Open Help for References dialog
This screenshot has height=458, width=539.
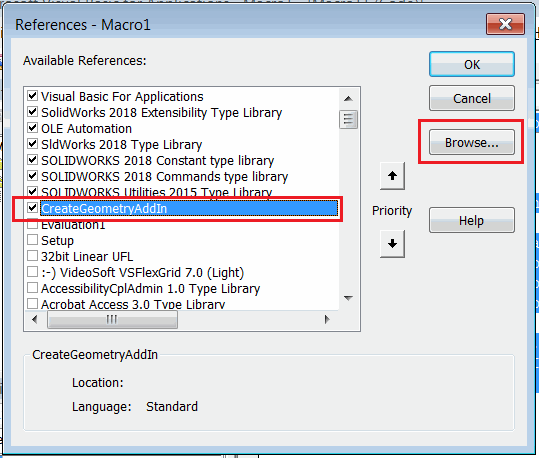point(472,220)
